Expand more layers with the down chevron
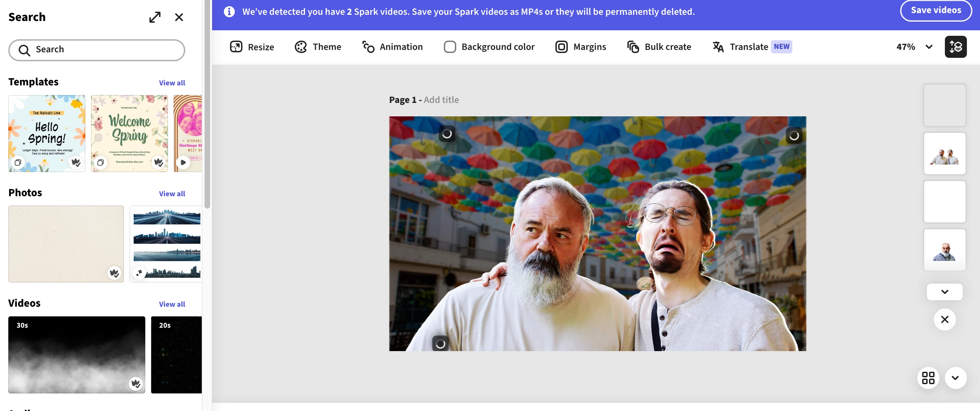The width and height of the screenshot is (980, 411). tap(944, 292)
